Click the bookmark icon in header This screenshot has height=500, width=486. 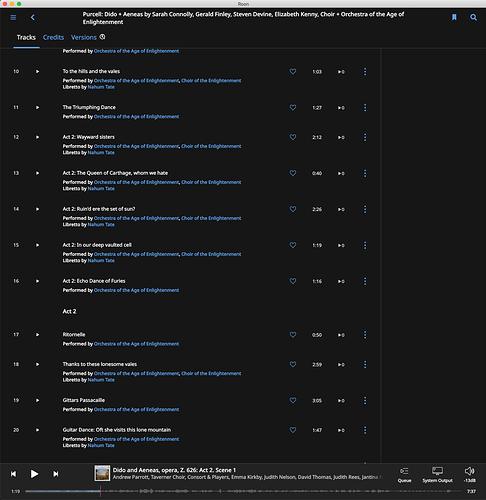click(x=454, y=17)
